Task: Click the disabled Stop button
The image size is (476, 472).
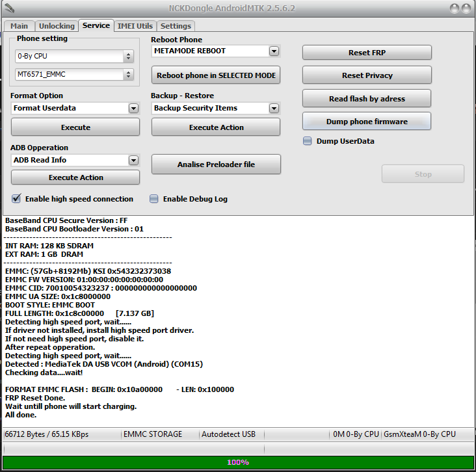Action: point(423,174)
